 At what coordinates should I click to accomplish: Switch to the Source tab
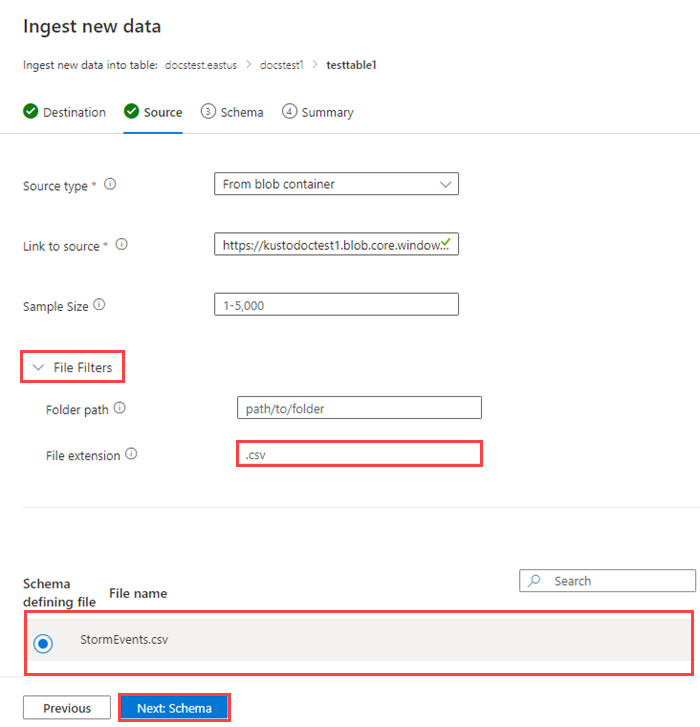[x=162, y=113]
